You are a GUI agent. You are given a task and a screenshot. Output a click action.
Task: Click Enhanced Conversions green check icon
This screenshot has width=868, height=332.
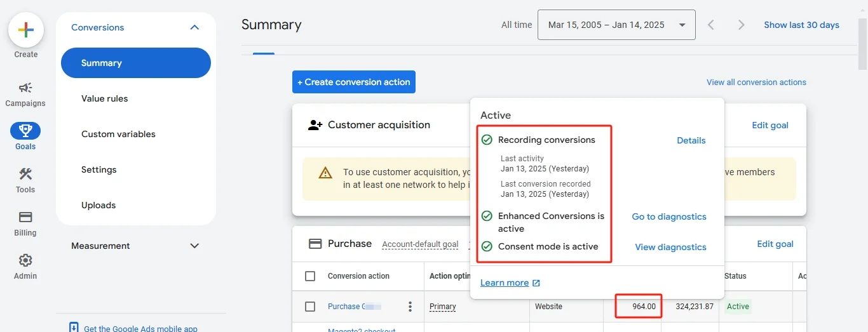point(487,216)
